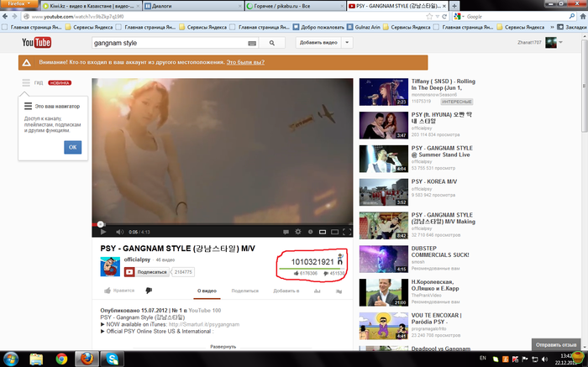Viewport: 588px width, 367px height.
Task: Go forward with the browser forward arrow
Action: [x=14, y=17]
